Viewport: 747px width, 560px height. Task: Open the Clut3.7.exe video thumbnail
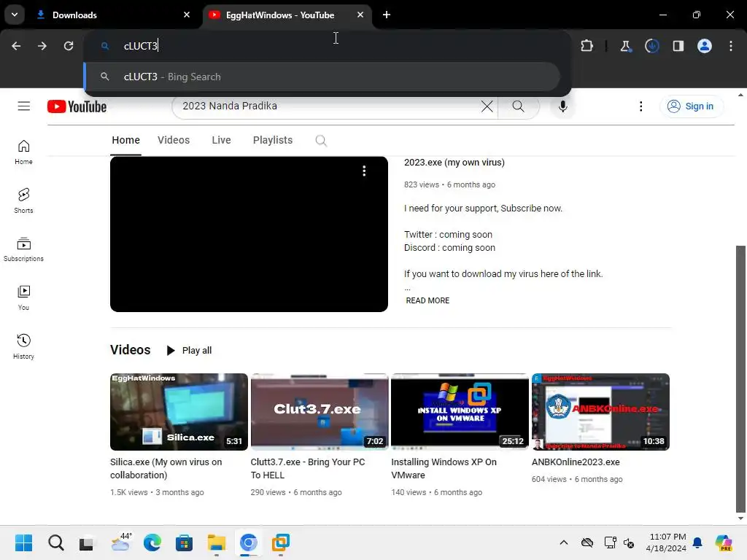320,412
